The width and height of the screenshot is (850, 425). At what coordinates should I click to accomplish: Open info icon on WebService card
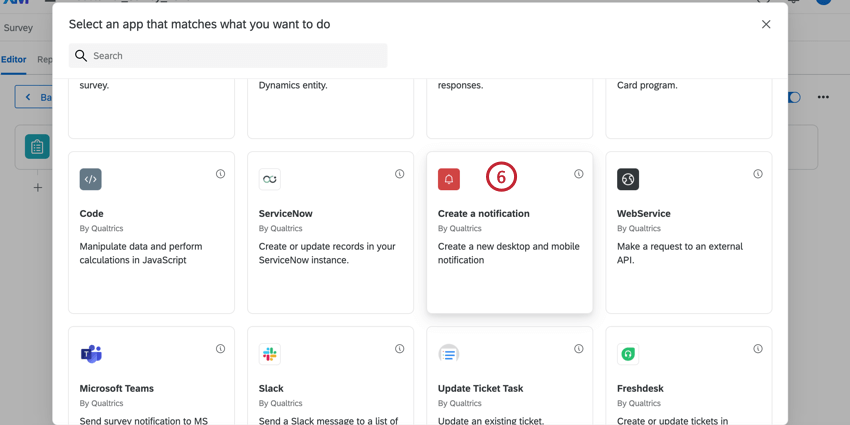pyautogui.click(x=758, y=174)
